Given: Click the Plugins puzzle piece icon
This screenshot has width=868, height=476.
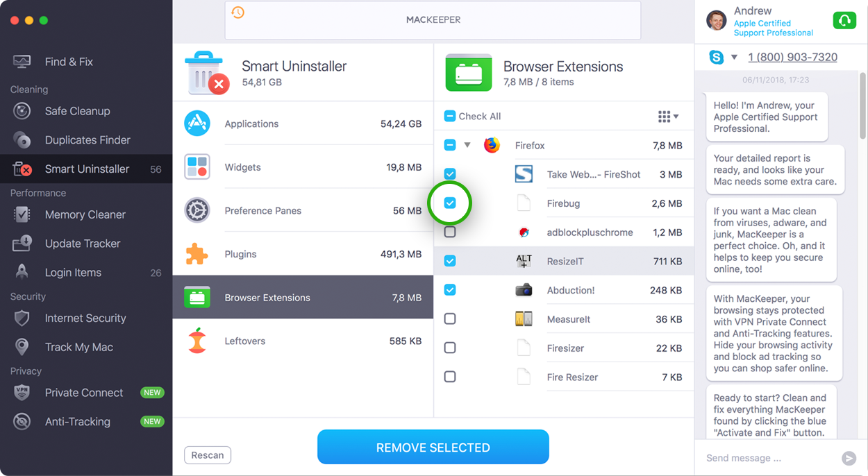Looking at the screenshot, I should 197,254.
